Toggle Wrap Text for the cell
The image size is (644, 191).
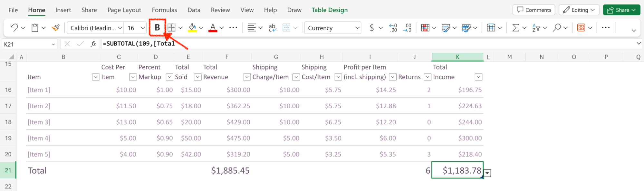point(272,28)
